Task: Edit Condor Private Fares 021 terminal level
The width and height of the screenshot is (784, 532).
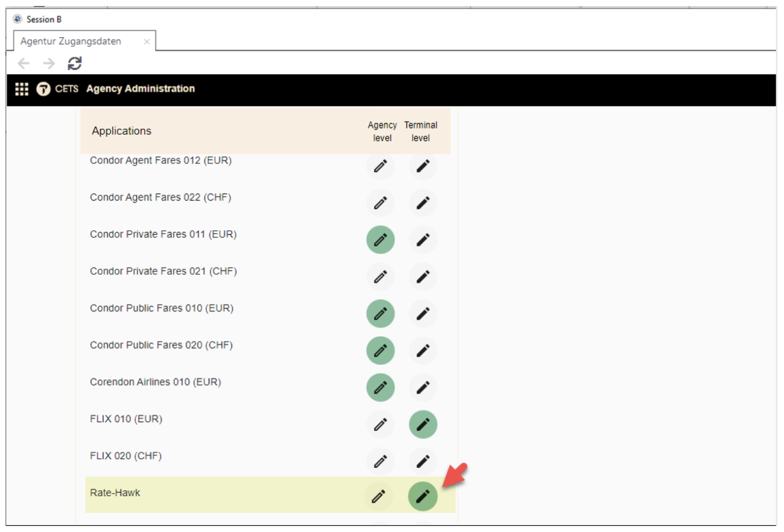Action: pos(423,276)
